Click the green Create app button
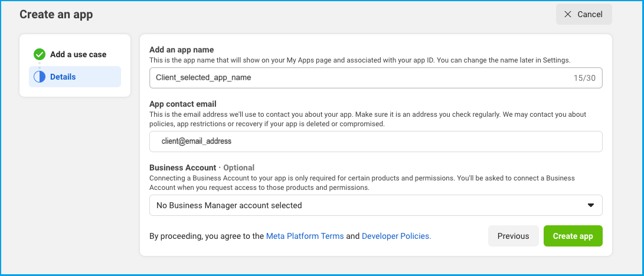The height and width of the screenshot is (276, 644). point(573,236)
